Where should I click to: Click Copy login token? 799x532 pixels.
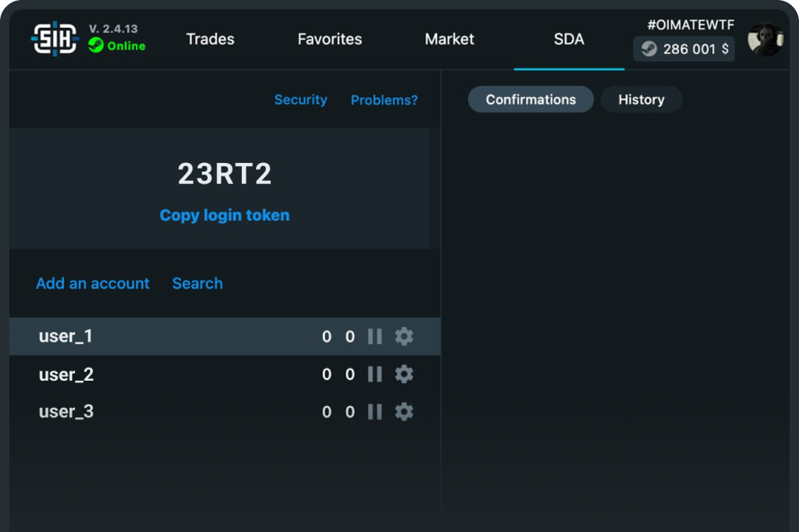pyautogui.click(x=225, y=215)
